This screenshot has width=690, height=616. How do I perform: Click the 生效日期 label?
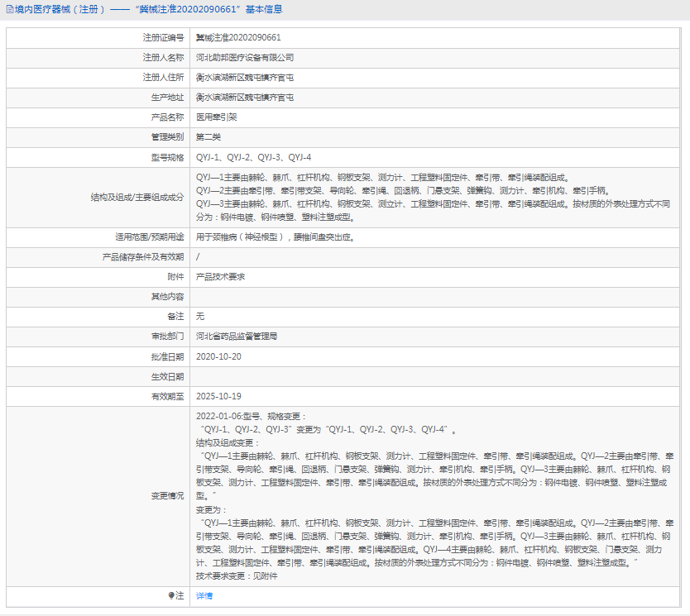click(167, 377)
